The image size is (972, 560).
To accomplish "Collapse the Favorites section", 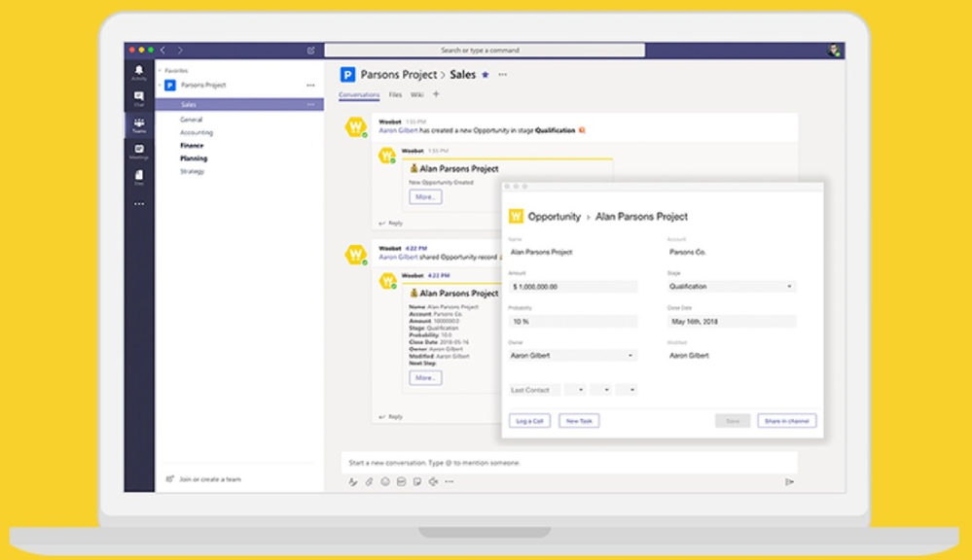I will [x=160, y=71].
